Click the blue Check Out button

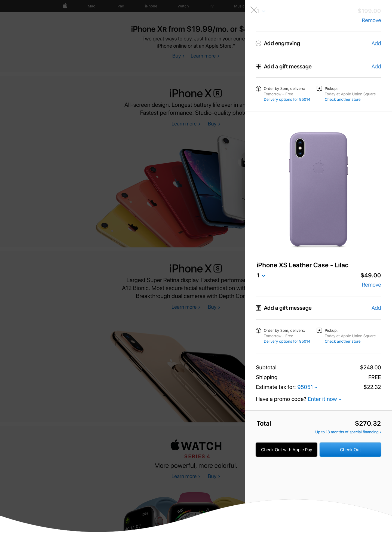pyautogui.click(x=350, y=450)
